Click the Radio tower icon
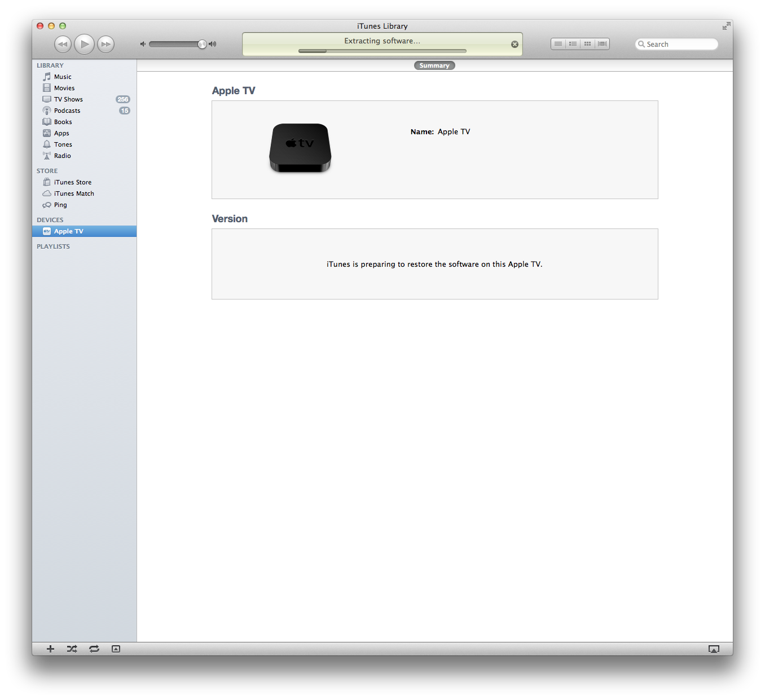This screenshot has width=765, height=700. tap(47, 156)
